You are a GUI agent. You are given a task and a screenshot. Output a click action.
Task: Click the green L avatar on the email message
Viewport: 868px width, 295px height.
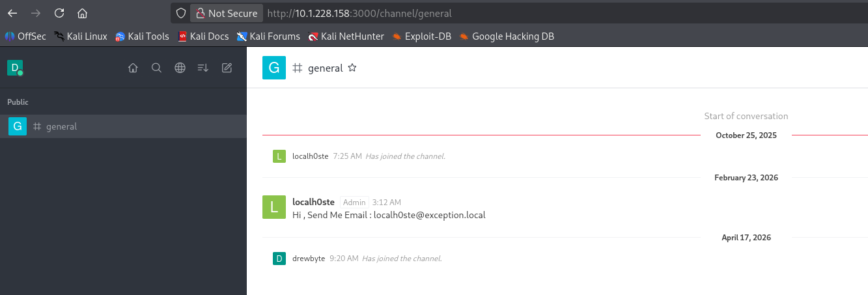pos(273,207)
